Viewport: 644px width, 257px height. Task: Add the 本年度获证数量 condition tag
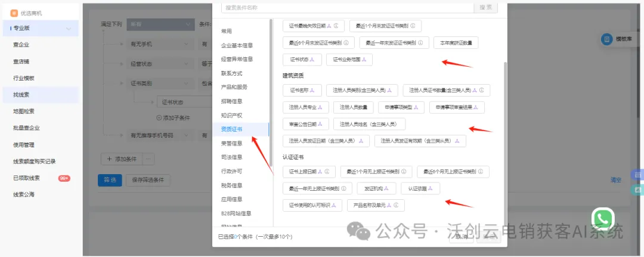(x=456, y=42)
